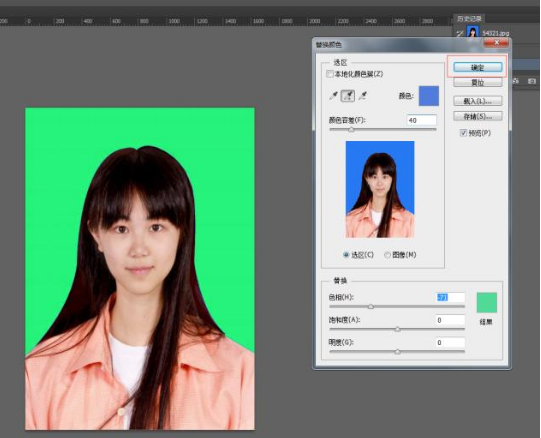Select the first Eyedropper tool in the dialog
The width and height of the screenshot is (541, 438).
coord(333,96)
